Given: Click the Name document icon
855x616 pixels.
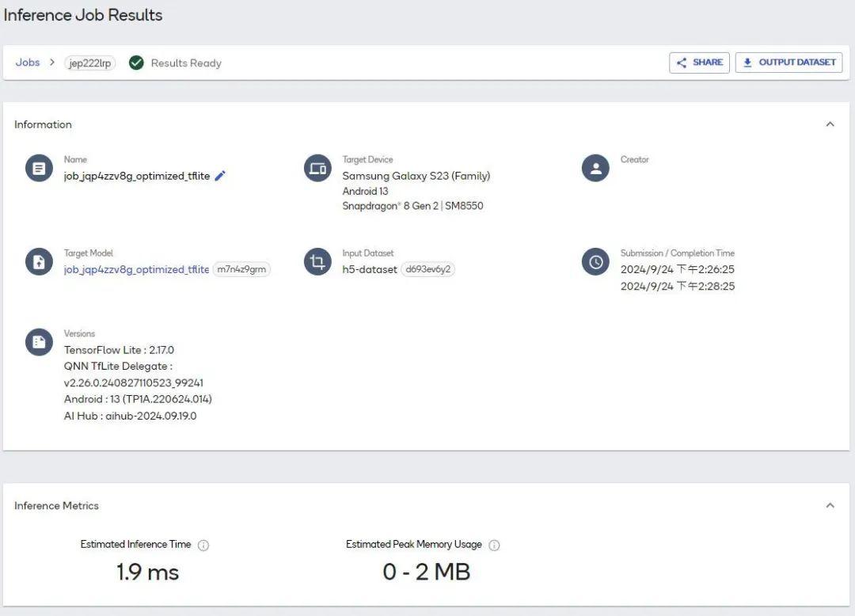Looking at the screenshot, I should (x=39, y=168).
